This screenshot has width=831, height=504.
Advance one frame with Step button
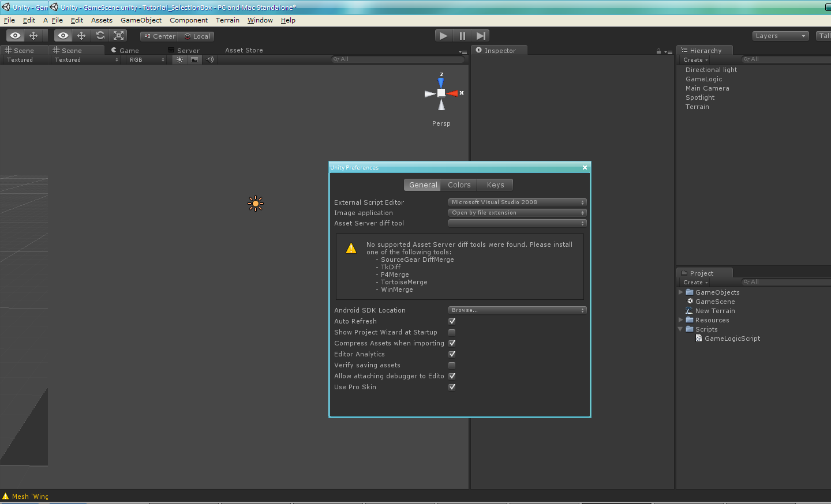tap(481, 36)
